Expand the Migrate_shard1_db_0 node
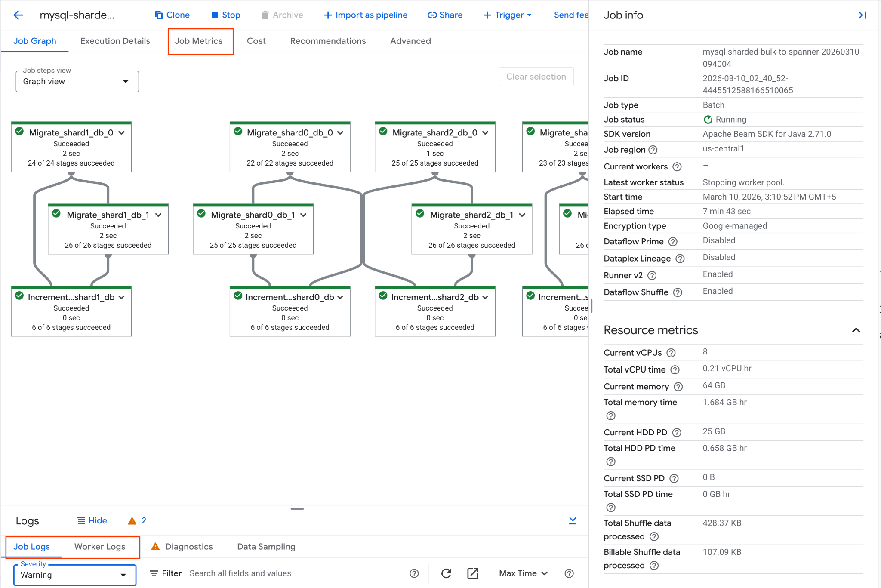 pyautogui.click(x=122, y=133)
